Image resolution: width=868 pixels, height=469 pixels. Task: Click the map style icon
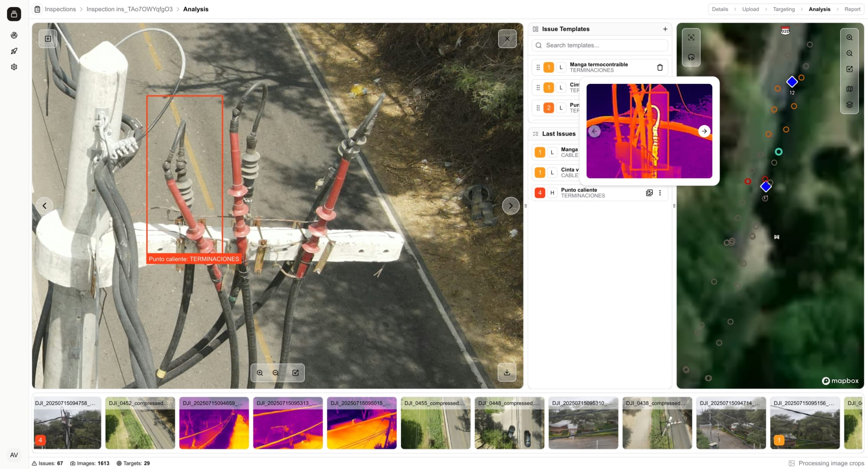pos(849,89)
